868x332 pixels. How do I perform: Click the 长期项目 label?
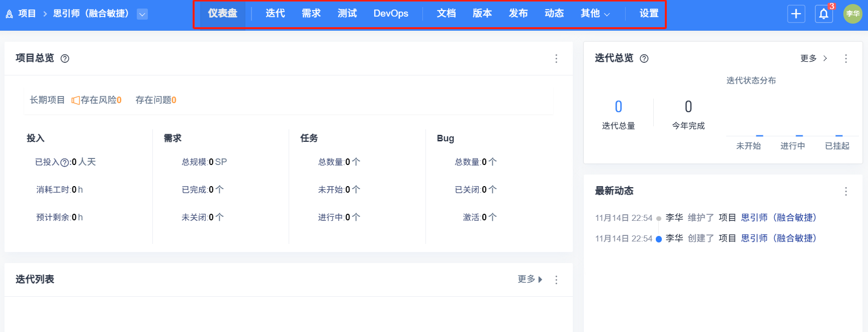(x=47, y=100)
